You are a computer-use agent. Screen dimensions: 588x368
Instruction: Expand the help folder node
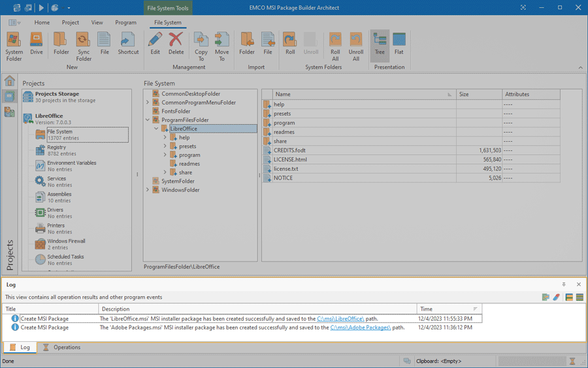coord(165,138)
